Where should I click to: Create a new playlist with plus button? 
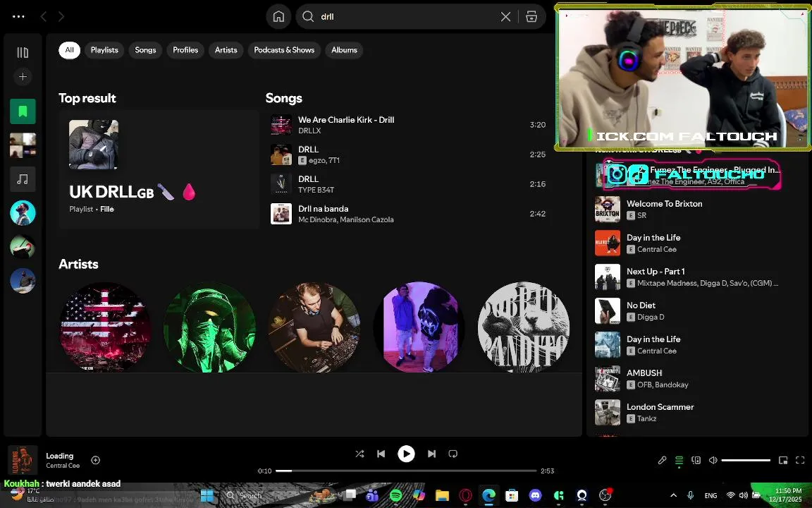pos(23,77)
